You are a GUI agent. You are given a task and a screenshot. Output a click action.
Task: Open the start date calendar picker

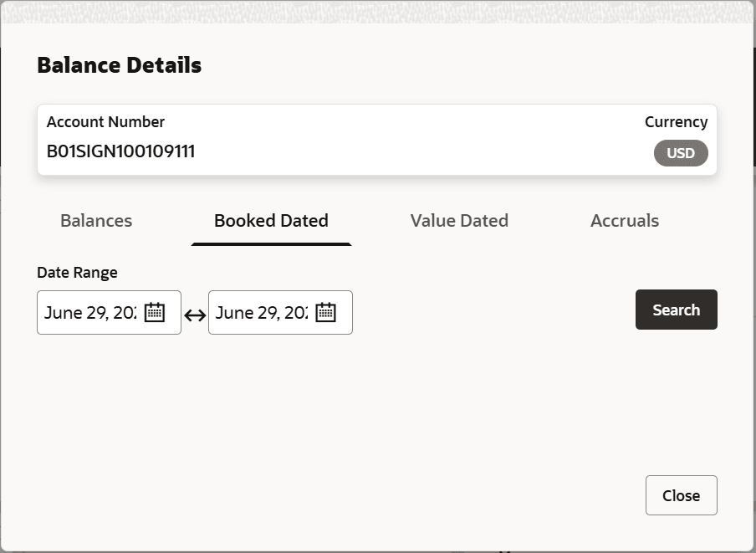tap(155, 313)
